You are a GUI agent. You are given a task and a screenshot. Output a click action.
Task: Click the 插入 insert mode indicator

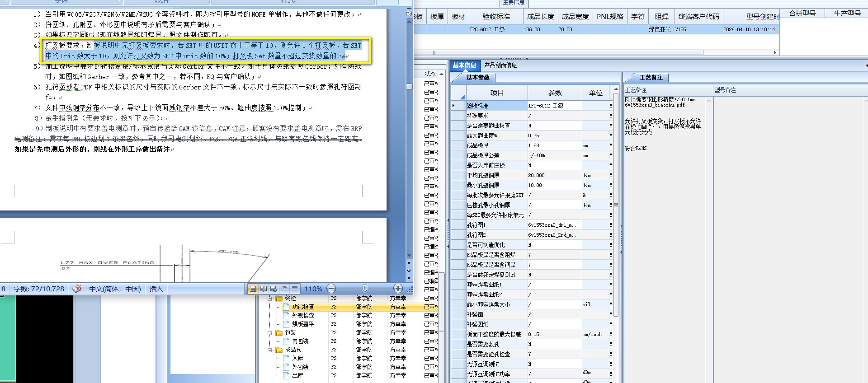coord(156,289)
